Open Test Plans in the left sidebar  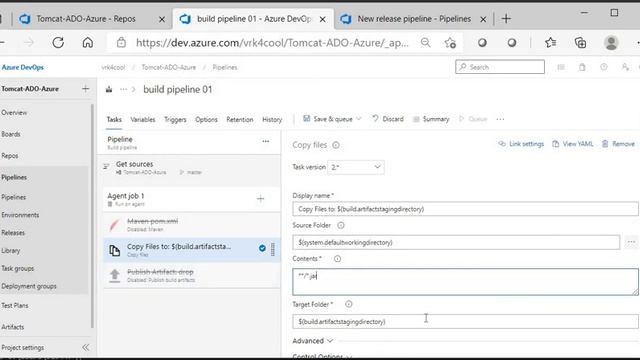point(15,305)
